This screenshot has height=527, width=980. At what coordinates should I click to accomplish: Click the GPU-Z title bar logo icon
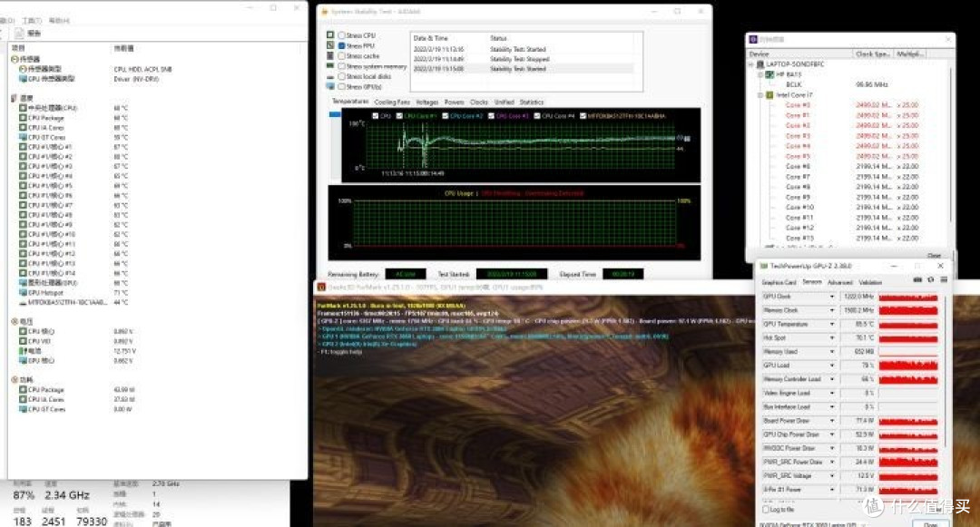pos(763,266)
